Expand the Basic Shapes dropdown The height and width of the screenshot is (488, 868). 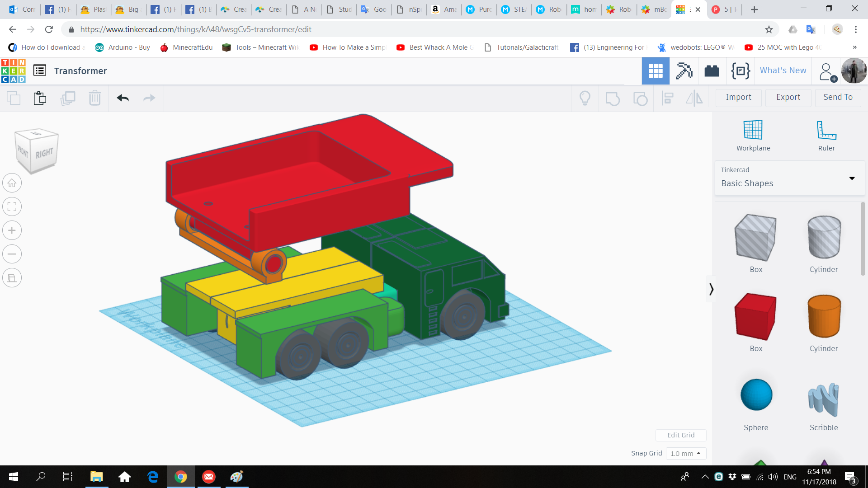click(851, 178)
